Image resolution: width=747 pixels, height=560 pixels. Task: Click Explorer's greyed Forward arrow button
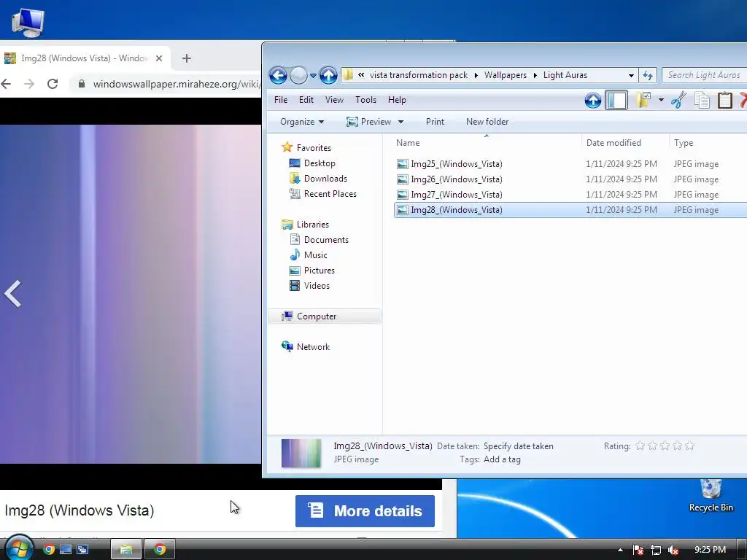point(298,75)
